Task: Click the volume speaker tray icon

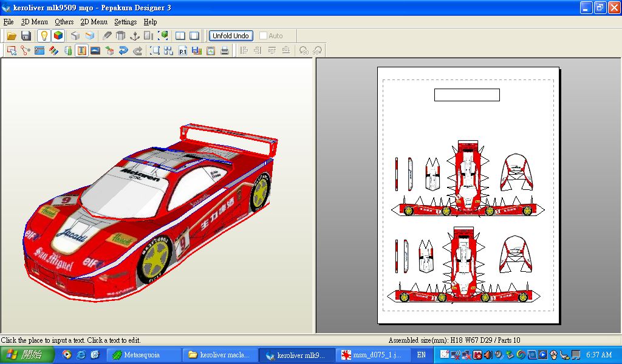Action: click(x=488, y=355)
